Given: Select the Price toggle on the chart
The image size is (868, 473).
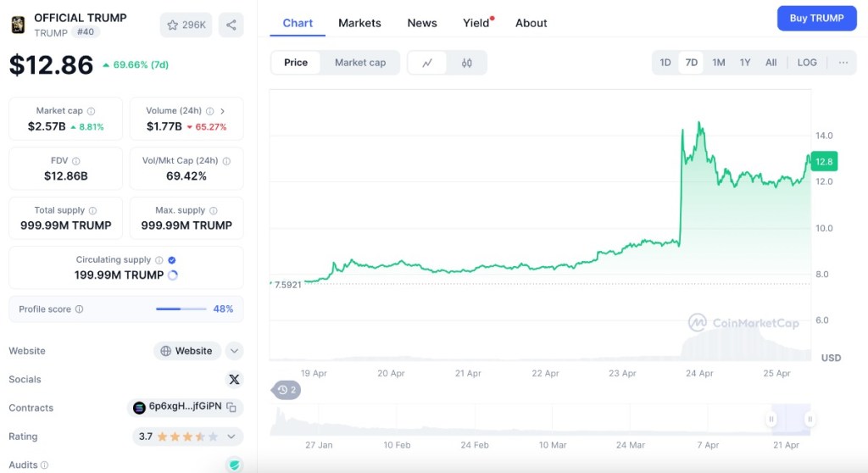Looking at the screenshot, I should click(296, 63).
